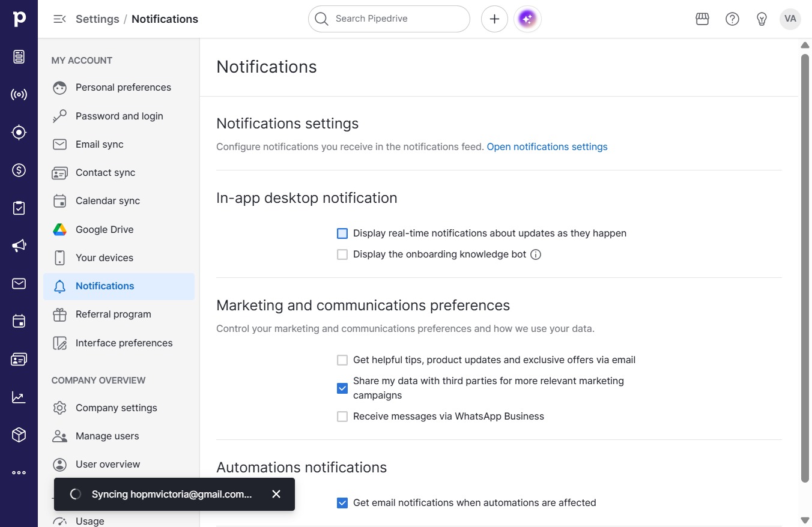This screenshot has width=812, height=527.
Task: Click the page scrollbar up arrow
Action: (805, 45)
